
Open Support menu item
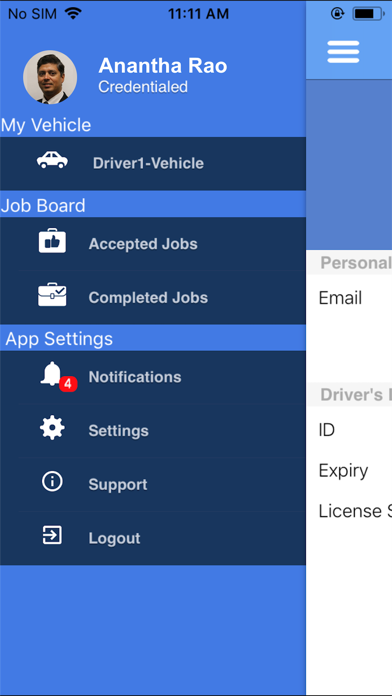tap(153, 484)
